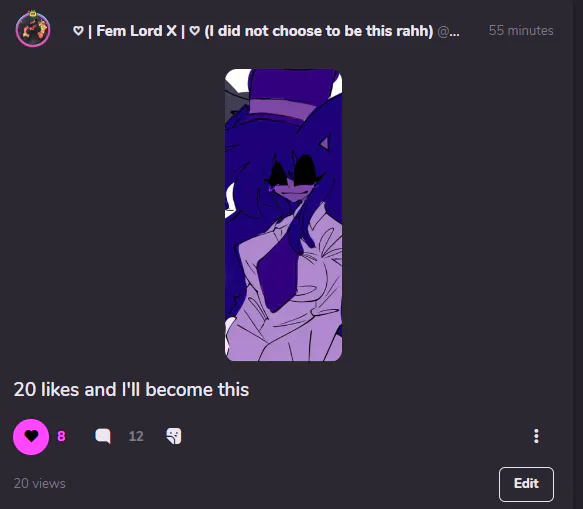Like the post with the pink heart button
The width and height of the screenshot is (583, 509).
tap(31, 436)
